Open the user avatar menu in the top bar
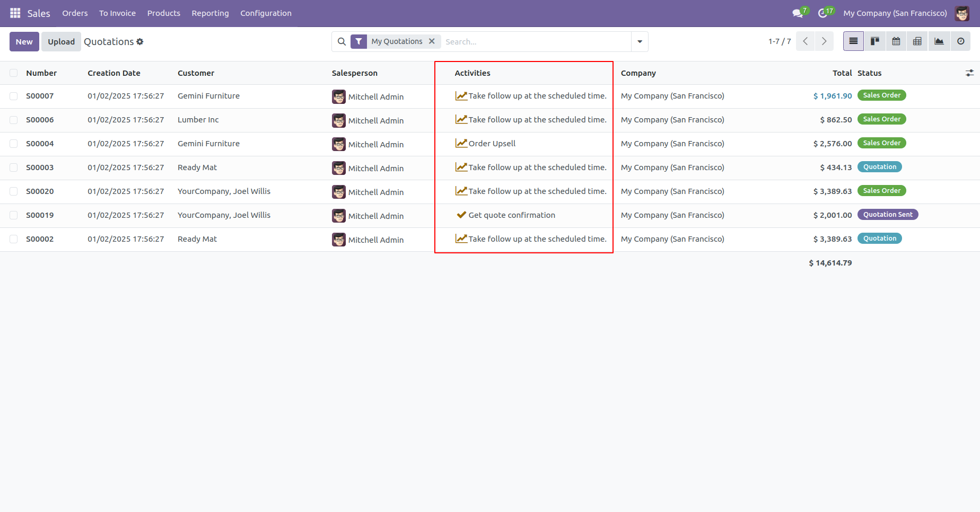 962,13
